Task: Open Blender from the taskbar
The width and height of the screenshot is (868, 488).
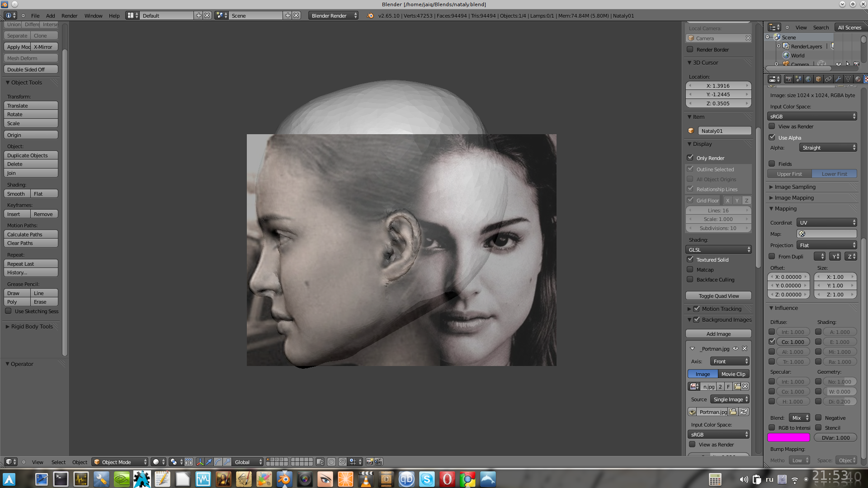Action: [284, 479]
